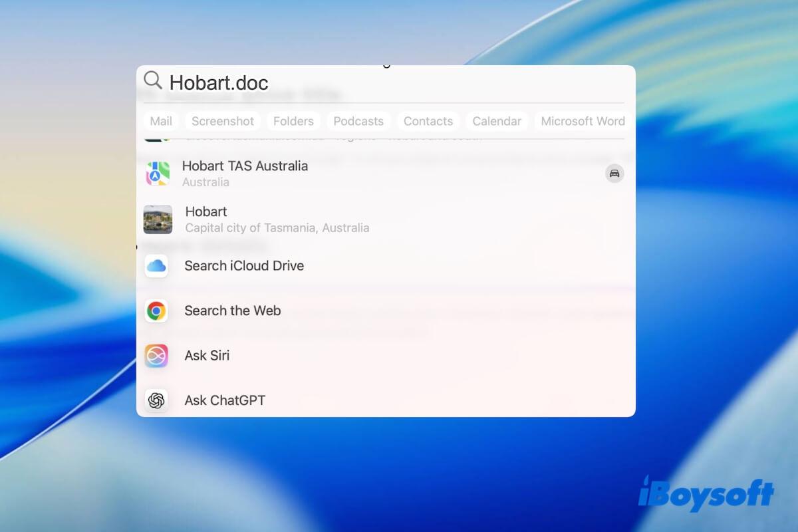The image size is (798, 532).
Task: Click Search the Web
Action: (233, 311)
